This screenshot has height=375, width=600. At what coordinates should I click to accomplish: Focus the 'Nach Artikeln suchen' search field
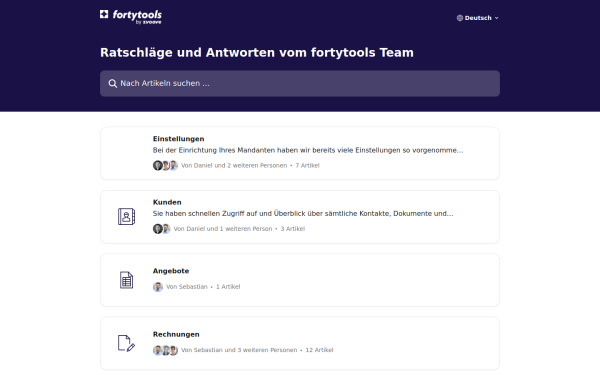coord(300,83)
